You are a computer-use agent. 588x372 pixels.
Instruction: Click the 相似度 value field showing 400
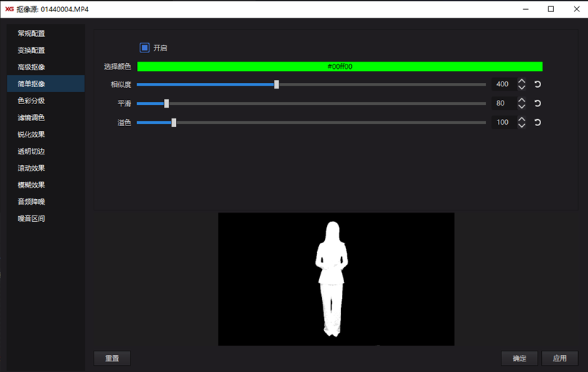pos(504,84)
